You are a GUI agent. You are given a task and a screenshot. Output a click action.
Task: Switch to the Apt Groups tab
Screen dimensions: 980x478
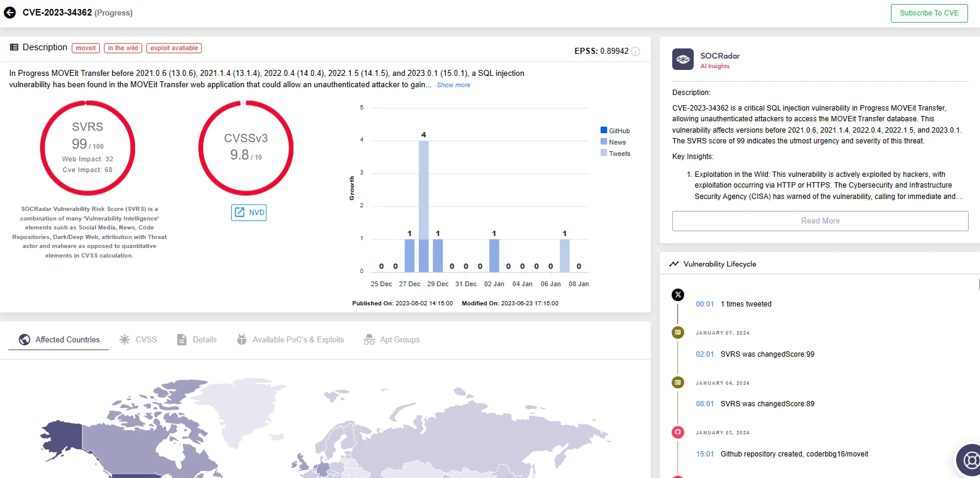pos(391,339)
